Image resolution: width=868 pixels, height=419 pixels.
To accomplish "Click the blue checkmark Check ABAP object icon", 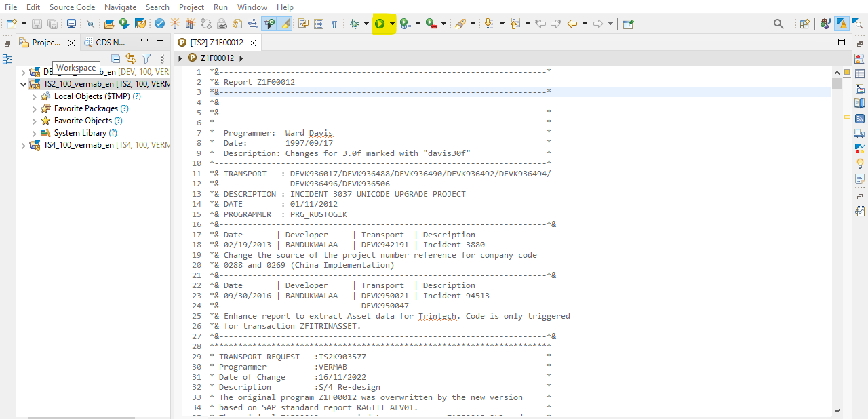I will pyautogui.click(x=159, y=24).
